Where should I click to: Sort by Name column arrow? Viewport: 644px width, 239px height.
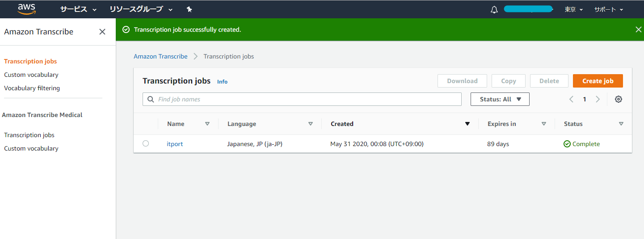[x=207, y=124]
